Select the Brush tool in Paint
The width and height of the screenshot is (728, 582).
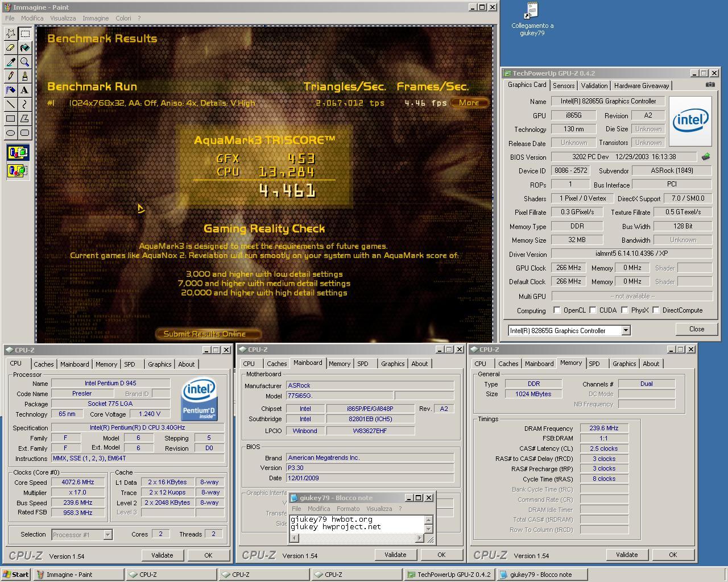25,76
